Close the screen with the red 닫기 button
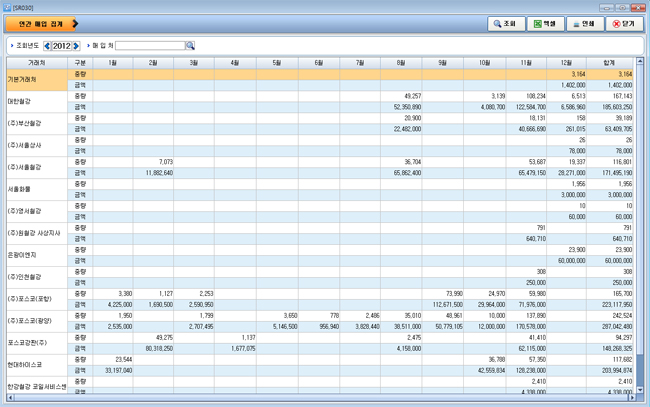The width and height of the screenshot is (650, 407). (624, 24)
